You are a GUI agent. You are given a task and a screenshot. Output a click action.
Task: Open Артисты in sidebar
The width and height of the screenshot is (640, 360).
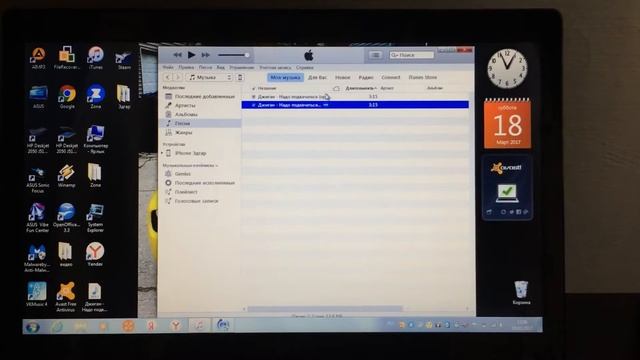point(200,105)
